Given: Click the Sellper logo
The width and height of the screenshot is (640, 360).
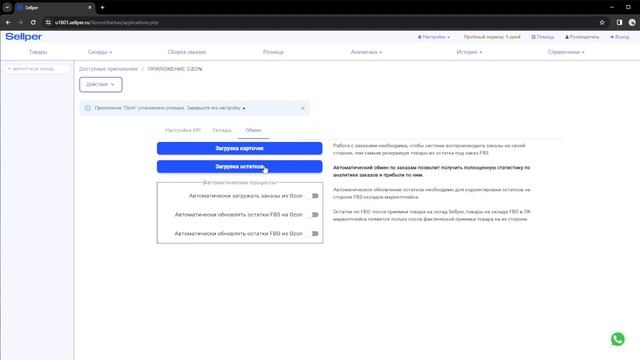Looking at the screenshot, I should click(x=23, y=37).
